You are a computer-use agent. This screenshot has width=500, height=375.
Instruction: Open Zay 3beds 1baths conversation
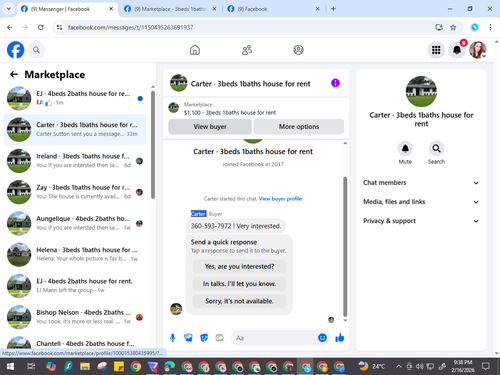pyautogui.click(x=75, y=192)
